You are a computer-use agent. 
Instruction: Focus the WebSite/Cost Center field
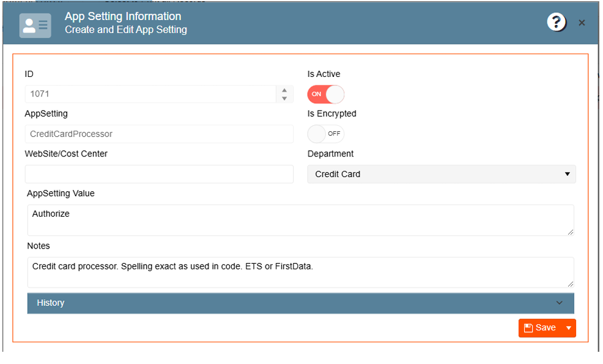click(159, 174)
